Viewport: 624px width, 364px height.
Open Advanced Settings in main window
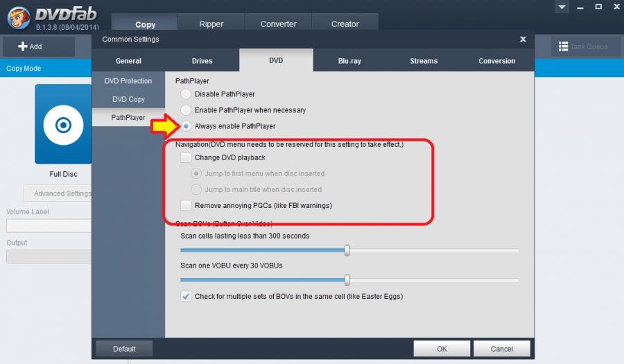click(x=58, y=193)
